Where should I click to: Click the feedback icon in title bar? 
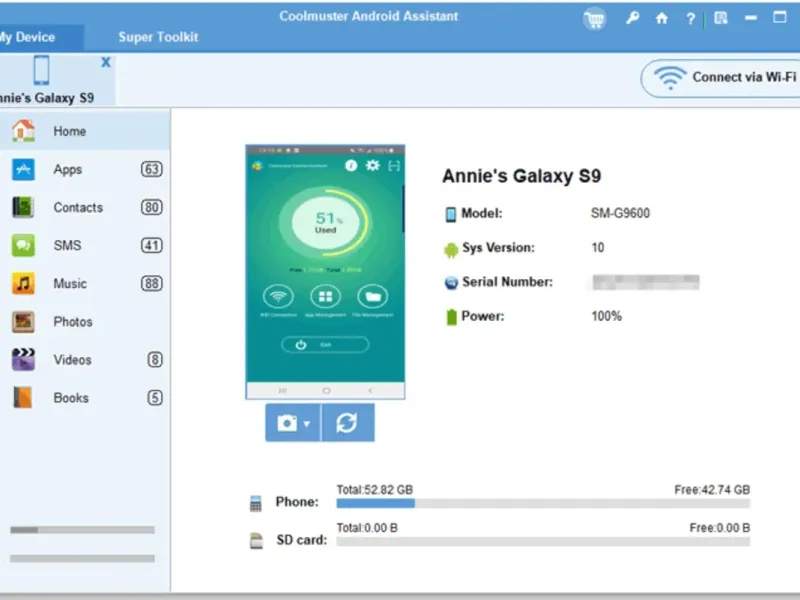[x=721, y=18]
